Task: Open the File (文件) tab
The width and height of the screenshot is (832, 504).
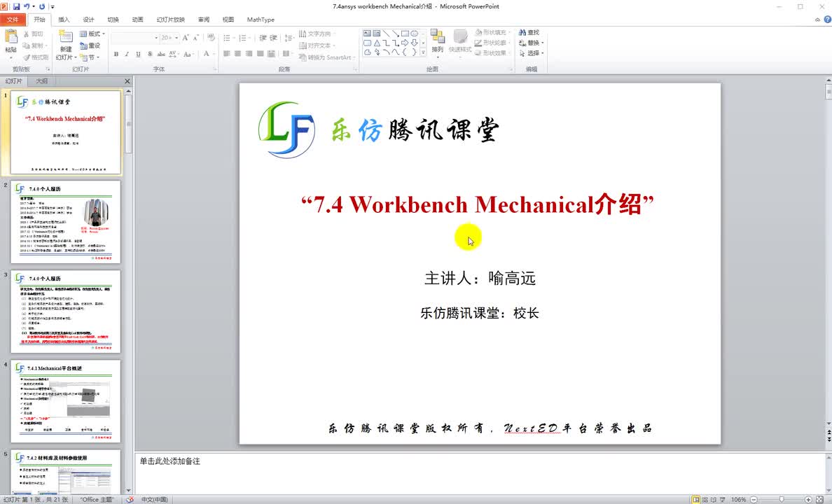Action: click(13, 20)
